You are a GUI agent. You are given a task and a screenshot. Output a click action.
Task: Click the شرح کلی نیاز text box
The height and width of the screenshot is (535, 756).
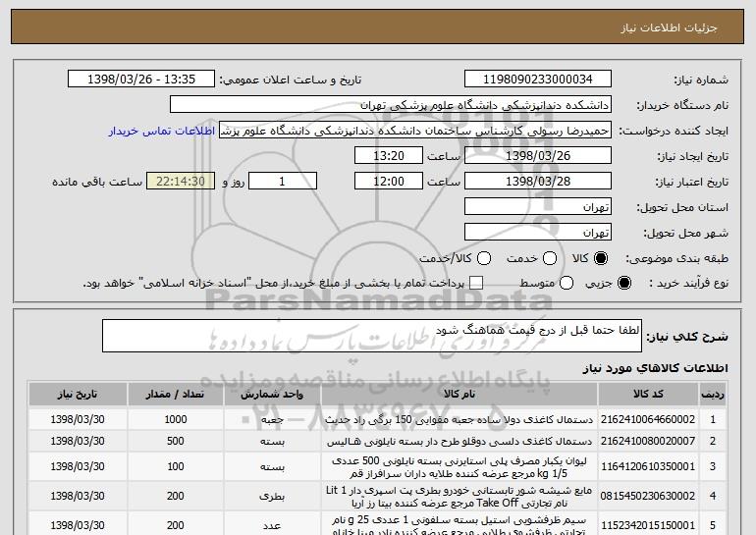(x=372, y=336)
